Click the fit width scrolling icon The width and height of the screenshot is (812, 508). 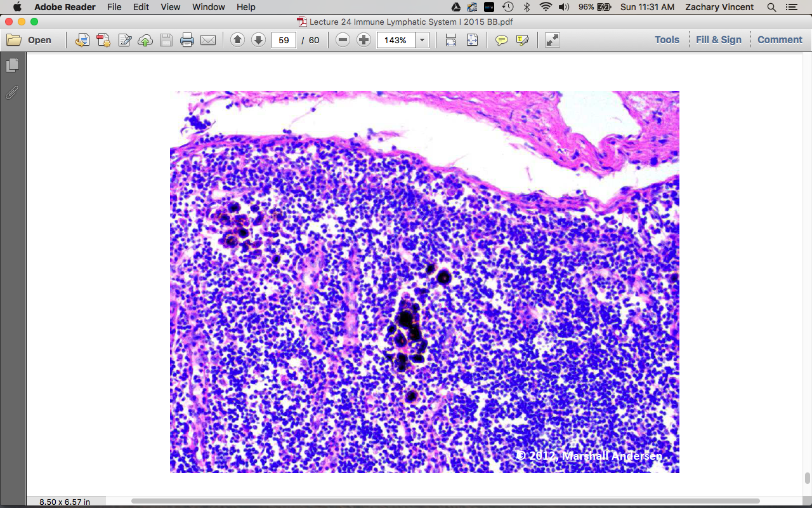tap(451, 40)
